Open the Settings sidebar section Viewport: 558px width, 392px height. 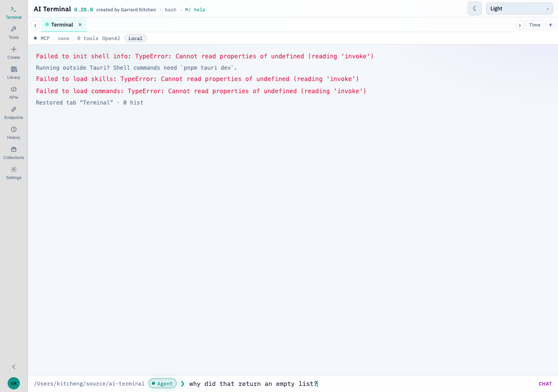click(x=14, y=173)
